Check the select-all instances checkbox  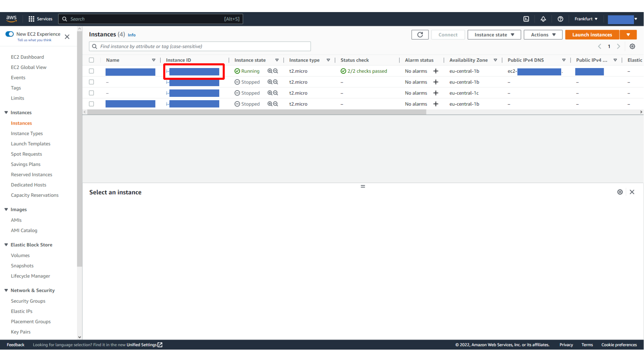92,60
